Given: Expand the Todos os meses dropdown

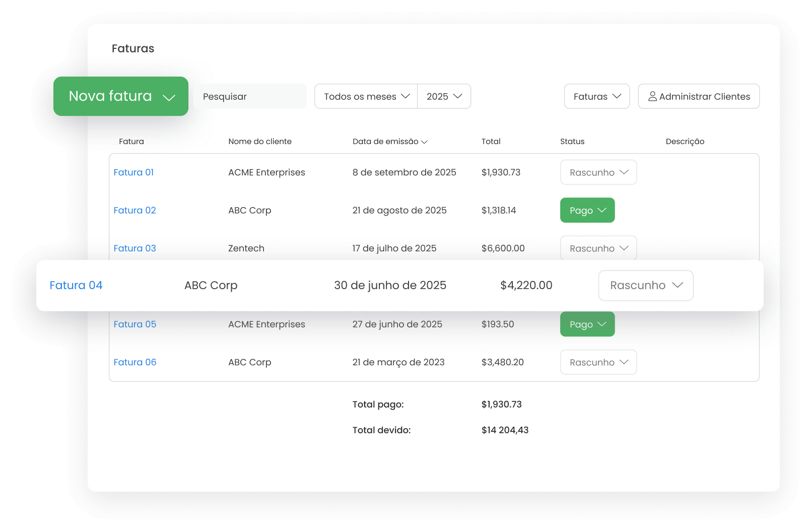Looking at the screenshot, I should point(366,96).
